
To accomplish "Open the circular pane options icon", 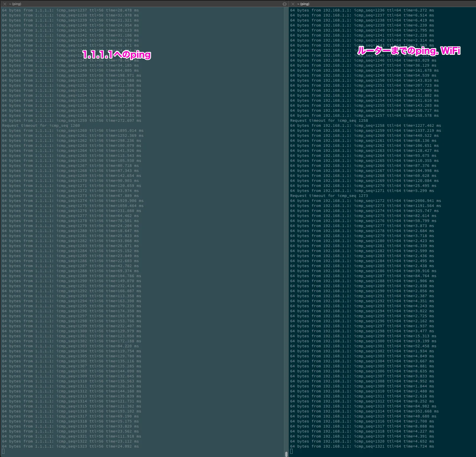I will [x=284, y=4].
